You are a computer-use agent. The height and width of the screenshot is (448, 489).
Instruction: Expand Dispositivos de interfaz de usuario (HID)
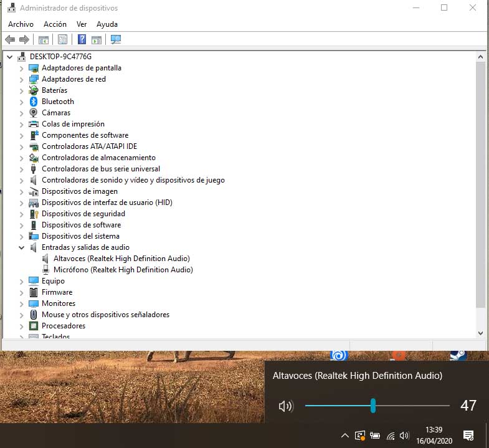coord(21,203)
